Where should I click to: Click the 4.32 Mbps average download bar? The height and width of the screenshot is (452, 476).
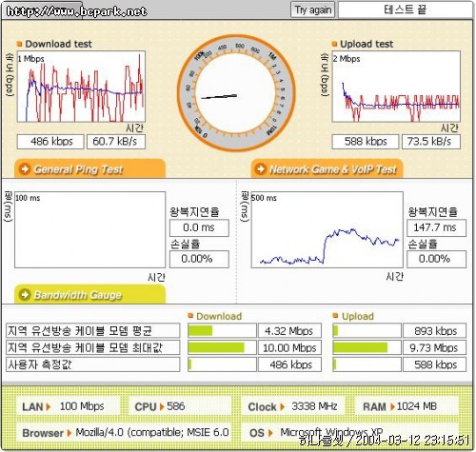222,330
